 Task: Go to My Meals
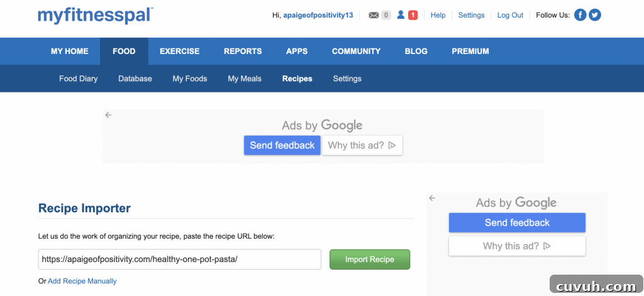[245, 79]
